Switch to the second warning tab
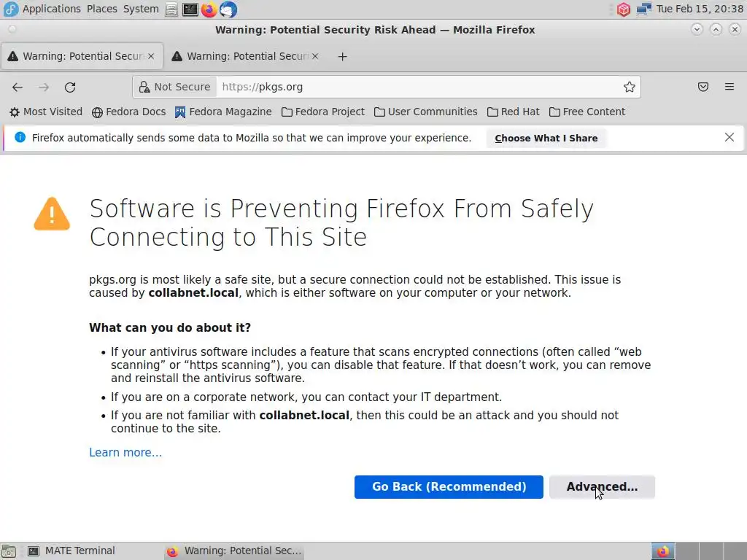747x560 pixels. (241, 56)
